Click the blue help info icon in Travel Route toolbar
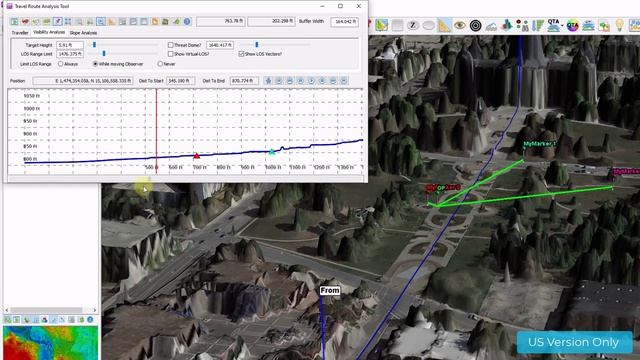This screenshot has width=640, height=360. point(187,22)
